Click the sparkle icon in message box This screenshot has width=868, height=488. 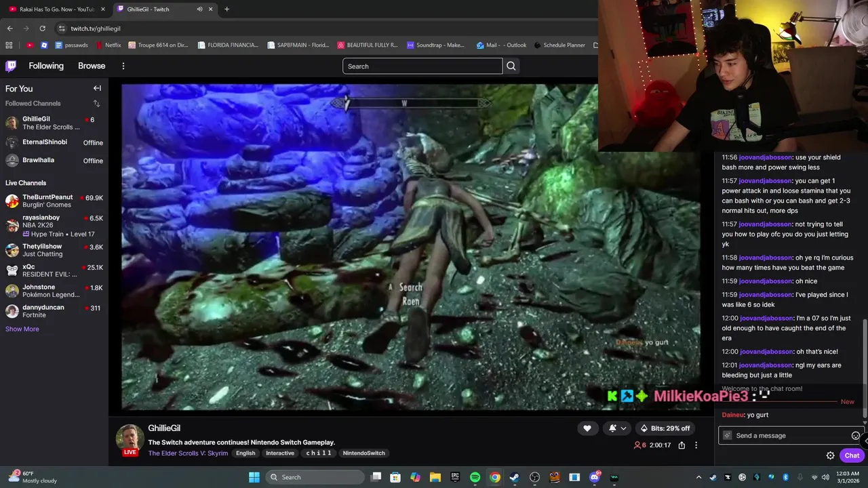[x=728, y=436]
